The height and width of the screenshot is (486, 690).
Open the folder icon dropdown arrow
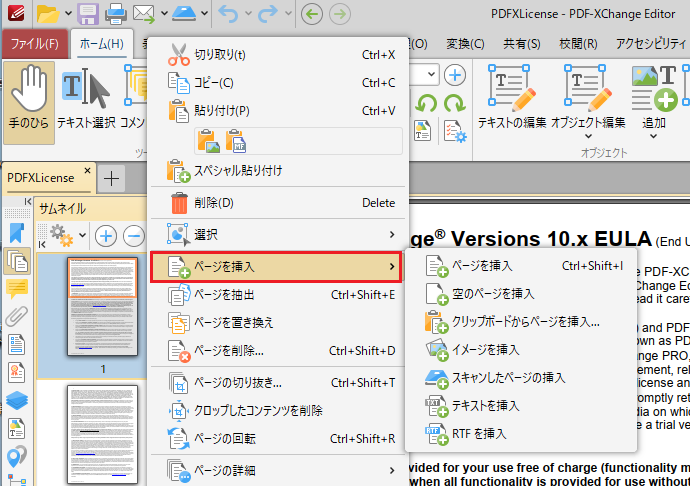coord(67,16)
